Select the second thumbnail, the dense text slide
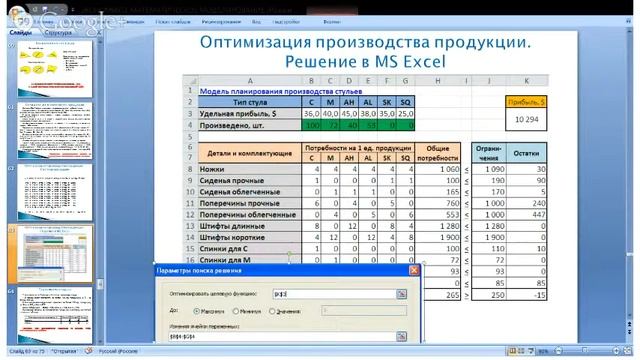The image size is (640, 360). [x=55, y=131]
